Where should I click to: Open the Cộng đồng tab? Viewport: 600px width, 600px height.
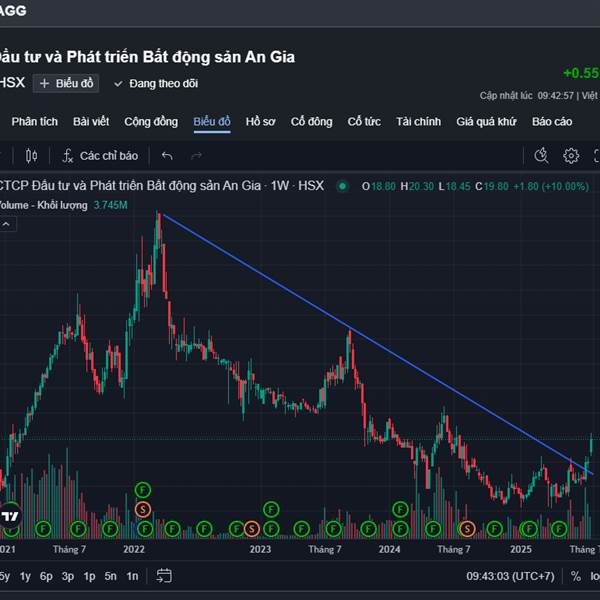click(151, 122)
